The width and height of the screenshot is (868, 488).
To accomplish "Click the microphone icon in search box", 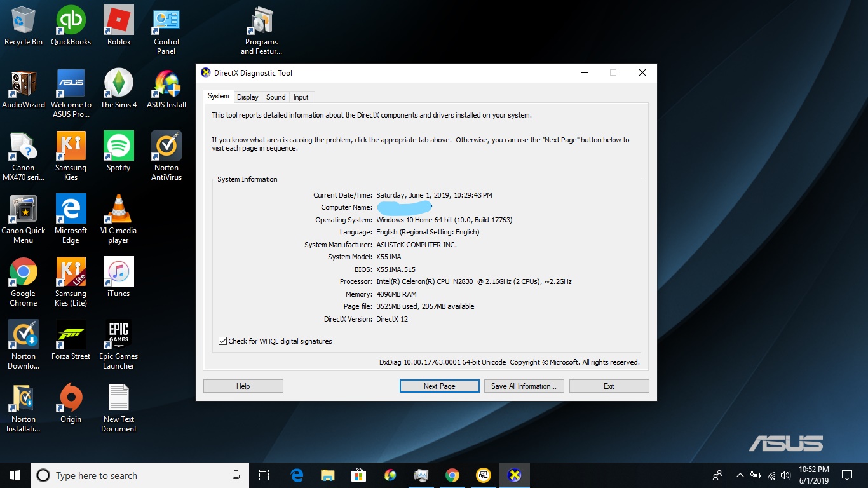I will click(x=236, y=475).
